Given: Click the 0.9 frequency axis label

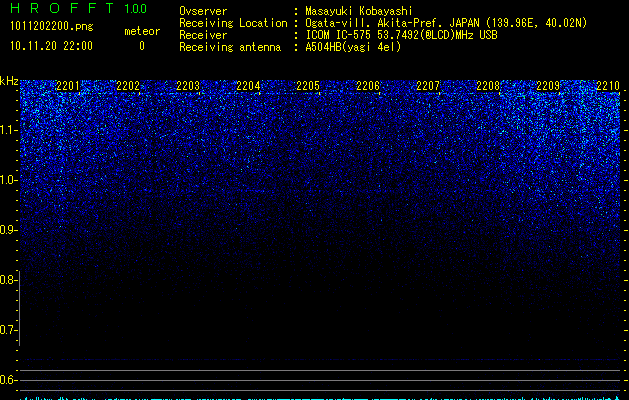Looking at the screenshot, I should 8,230.
